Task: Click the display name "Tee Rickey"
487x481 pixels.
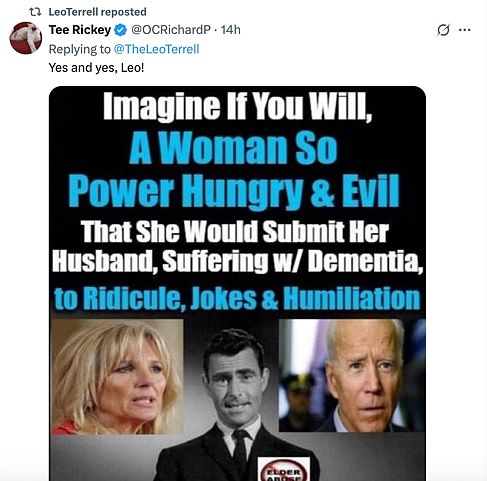Action: click(80, 30)
